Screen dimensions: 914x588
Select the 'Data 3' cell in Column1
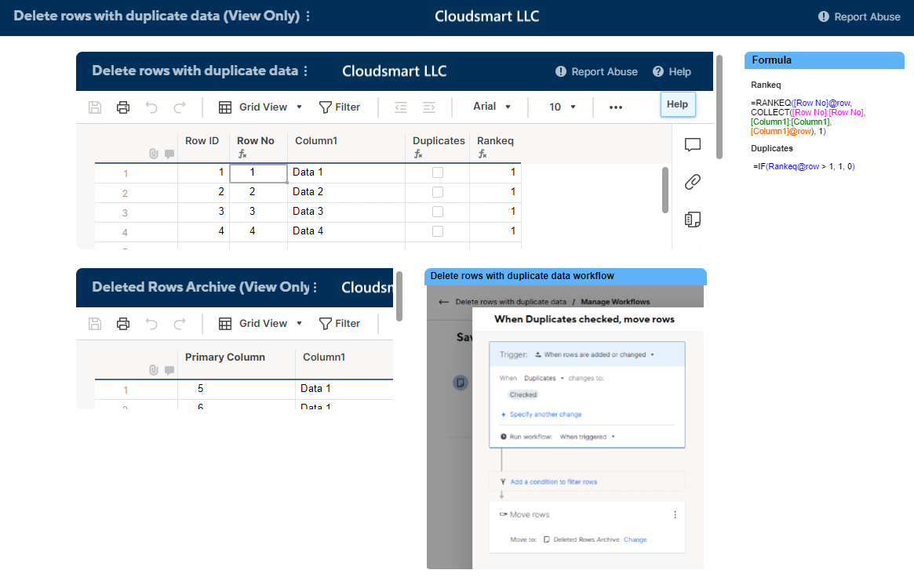346,212
